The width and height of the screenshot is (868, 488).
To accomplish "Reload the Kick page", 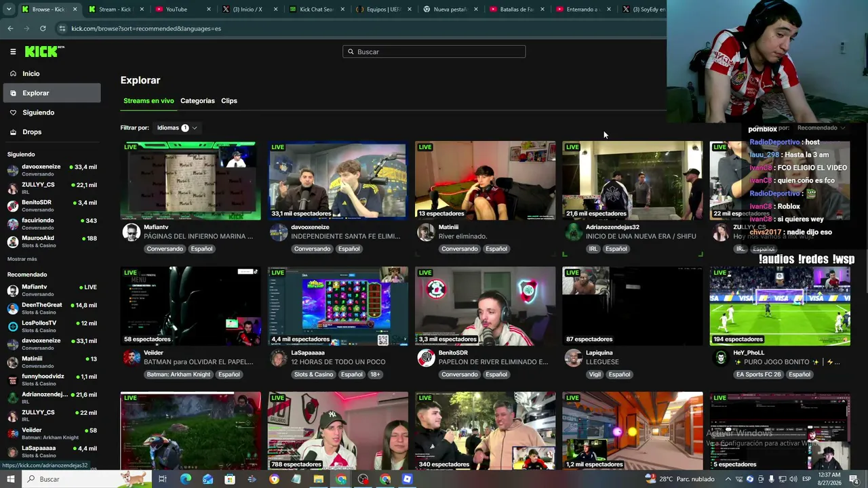I will click(43, 28).
